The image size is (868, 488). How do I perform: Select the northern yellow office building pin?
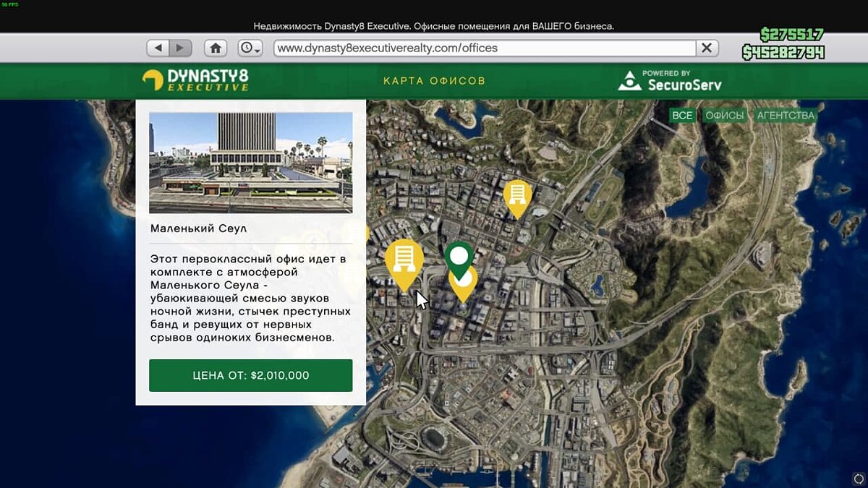[517, 194]
